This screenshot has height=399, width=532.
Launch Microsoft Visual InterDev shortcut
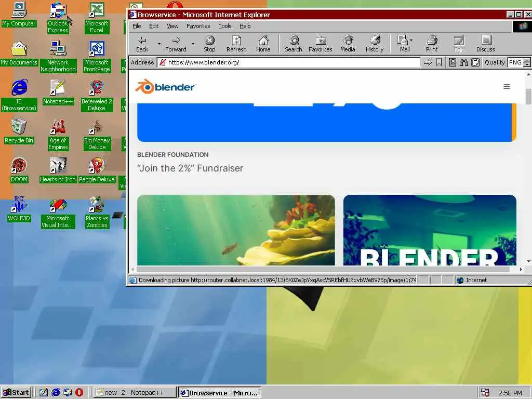(x=58, y=212)
